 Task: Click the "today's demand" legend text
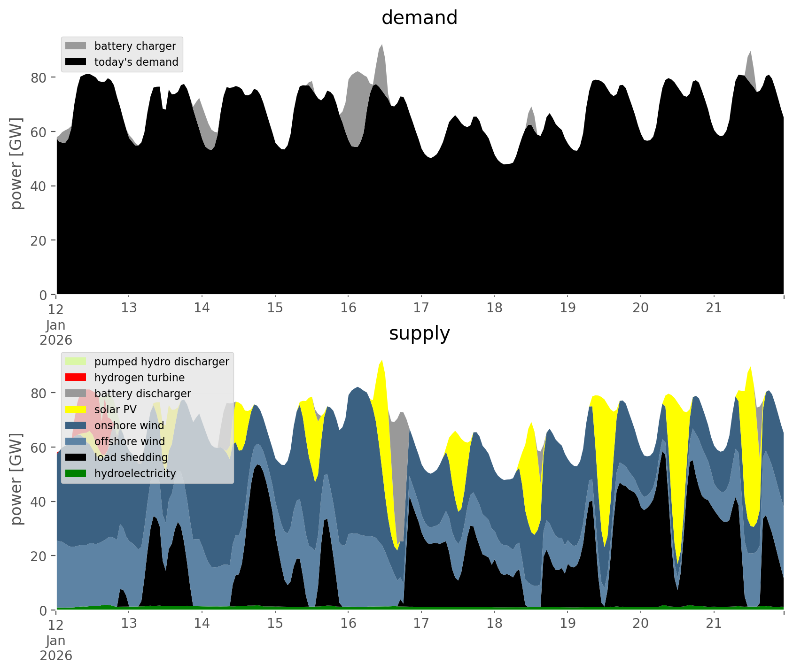[136, 62]
